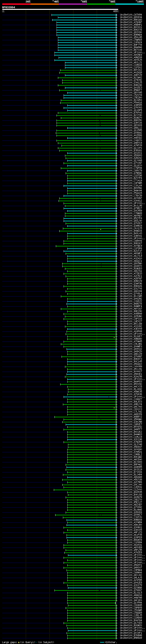Click the query end position 489
Image resolution: width=146 pixels, height=644 pixels.
[x=115, y=11]
